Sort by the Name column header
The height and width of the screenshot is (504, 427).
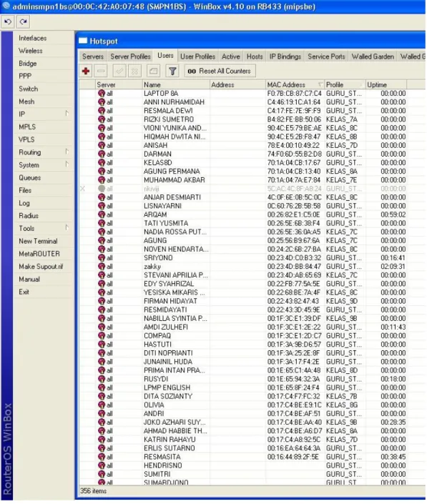pos(175,85)
